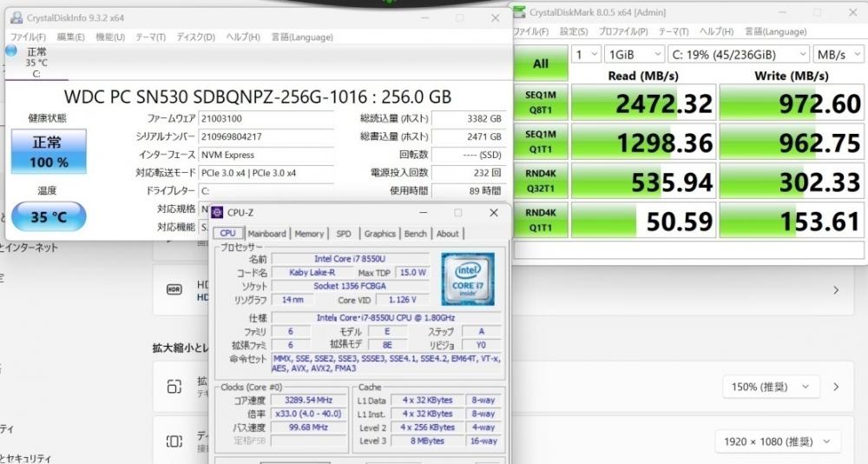Click the blue disk status orb for drive C:
Image resolution: width=868 pixels, height=464 pixels.
pyautogui.click(x=11, y=51)
